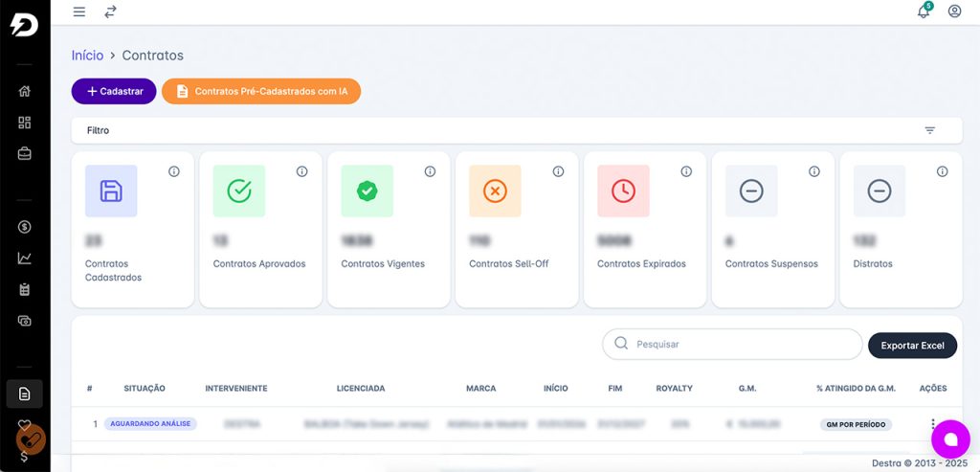Open the purple chat bubble widget
Image resolution: width=980 pixels, height=472 pixels.
(950, 439)
